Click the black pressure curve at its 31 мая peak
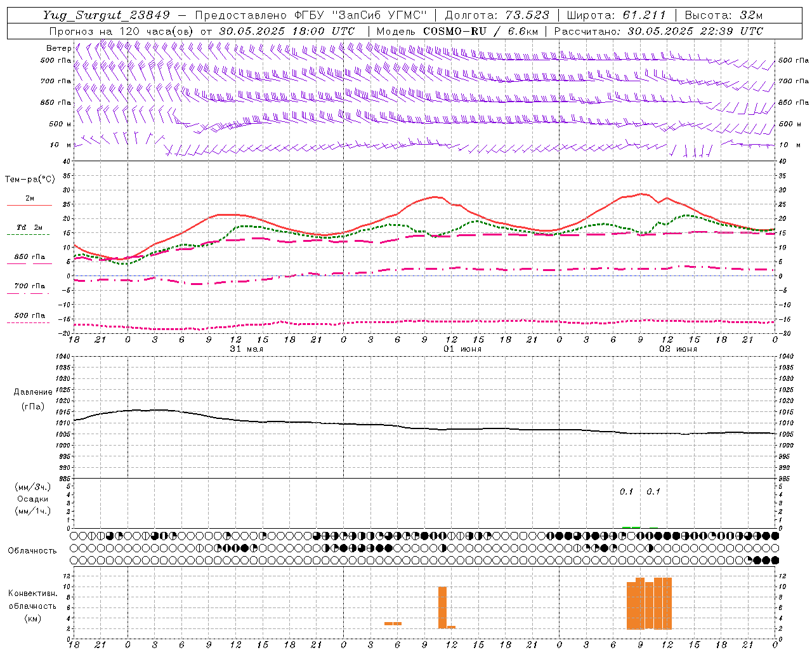Viewport: 812px width, 650px height. coord(159,410)
